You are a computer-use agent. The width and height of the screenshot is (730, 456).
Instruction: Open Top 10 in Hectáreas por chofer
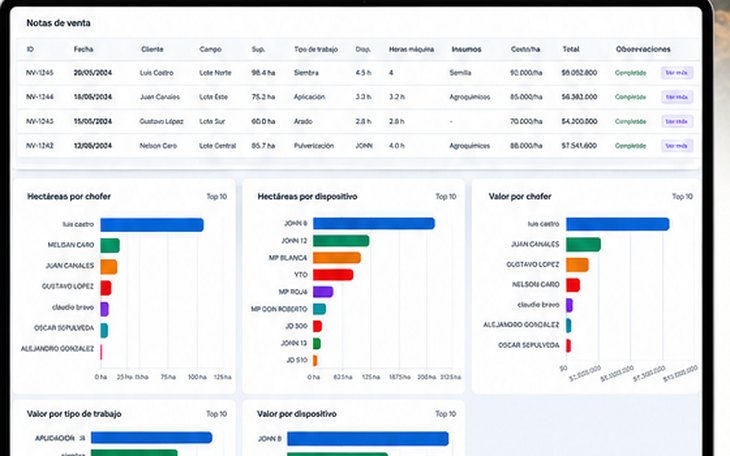(x=217, y=197)
